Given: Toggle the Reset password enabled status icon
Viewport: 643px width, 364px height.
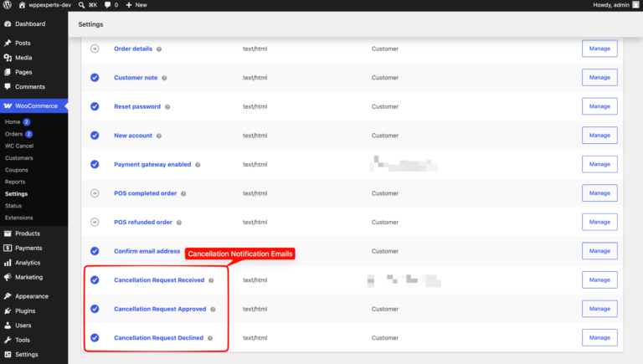Looking at the screenshot, I should pos(95,106).
